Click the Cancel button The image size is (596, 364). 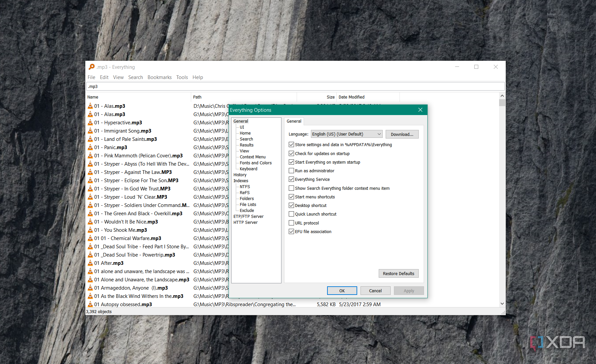(x=375, y=291)
